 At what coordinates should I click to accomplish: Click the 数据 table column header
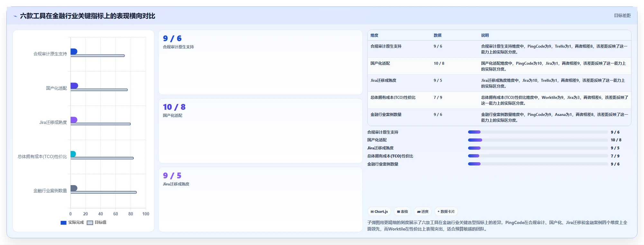[437, 35]
